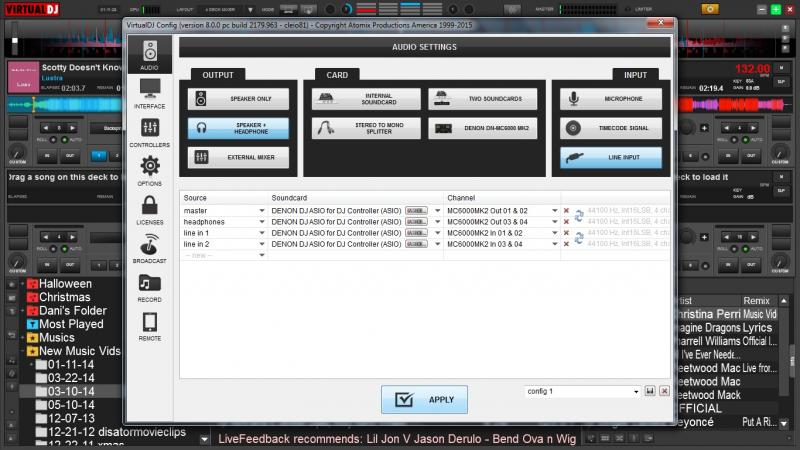Open ASIO settings for headphones row
800x450 pixels.
point(416,222)
